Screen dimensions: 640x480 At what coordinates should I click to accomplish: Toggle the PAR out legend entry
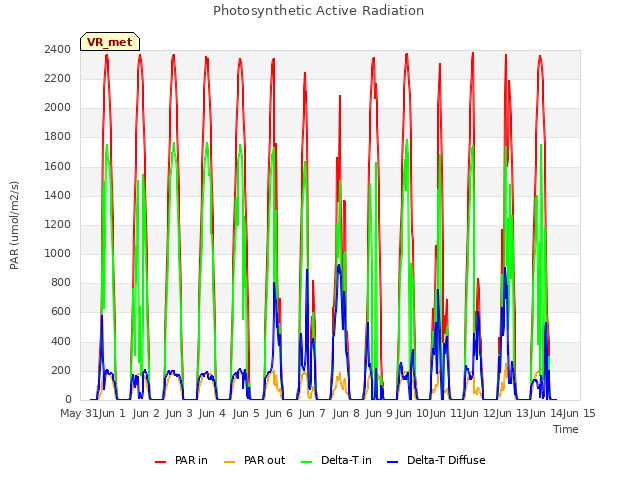tap(255, 460)
